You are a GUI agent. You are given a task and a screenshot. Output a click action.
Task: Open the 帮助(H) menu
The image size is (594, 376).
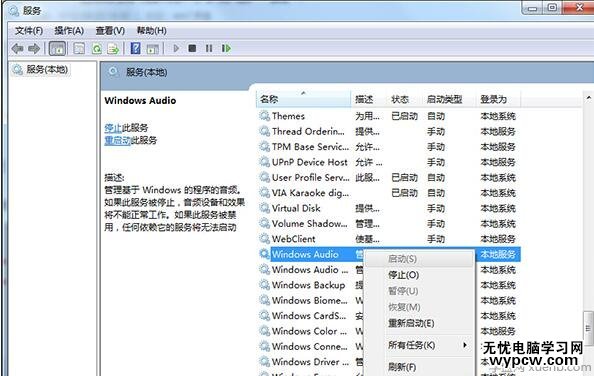coord(152,31)
